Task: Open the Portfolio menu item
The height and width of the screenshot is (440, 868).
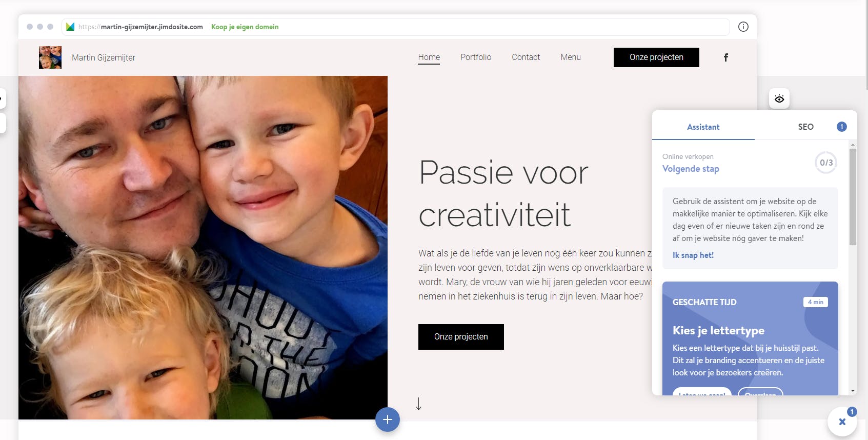Action: coord(476,57)
